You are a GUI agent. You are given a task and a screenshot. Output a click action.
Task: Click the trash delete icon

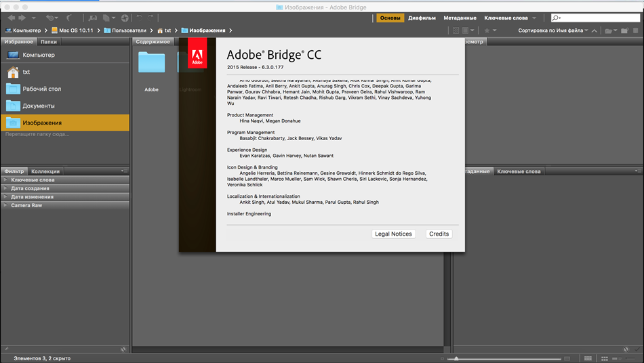tap(636, 30)
